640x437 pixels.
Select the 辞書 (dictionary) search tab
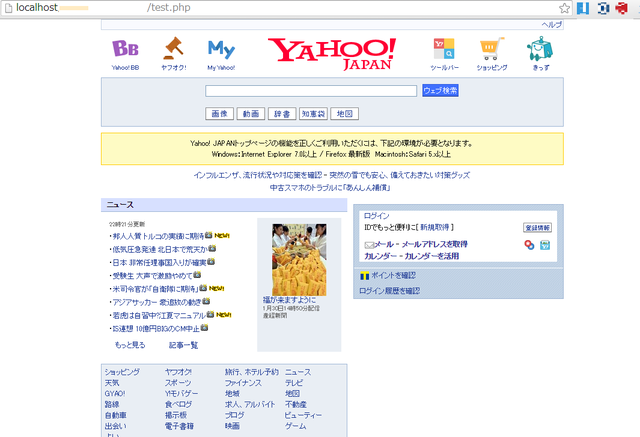pos(282,114)
